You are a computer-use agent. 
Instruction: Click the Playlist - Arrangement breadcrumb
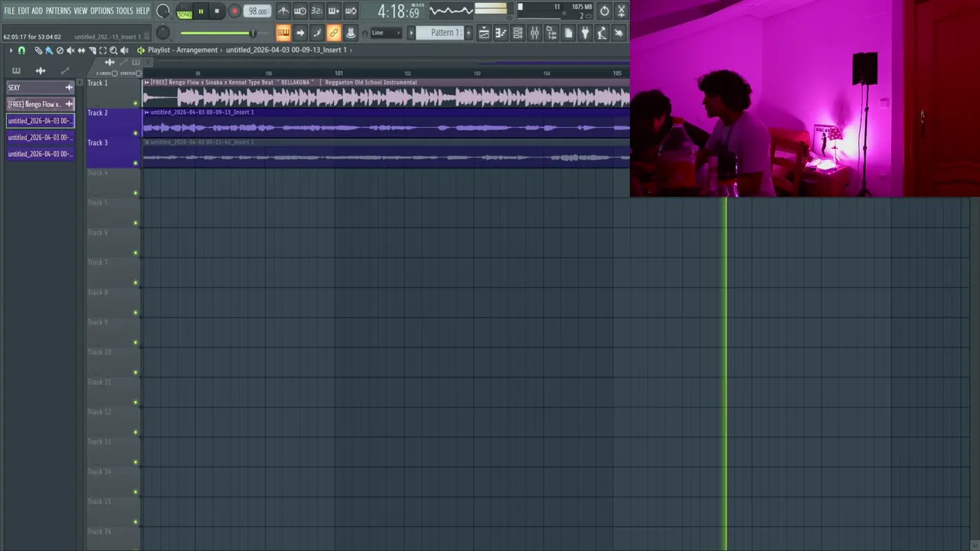click(x=182, y=50)
